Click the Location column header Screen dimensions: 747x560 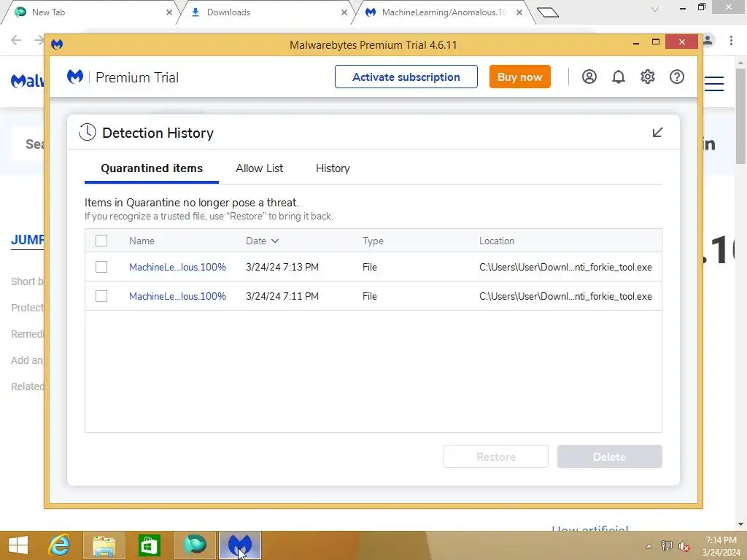pyautogui.click(x=496, y=241)
